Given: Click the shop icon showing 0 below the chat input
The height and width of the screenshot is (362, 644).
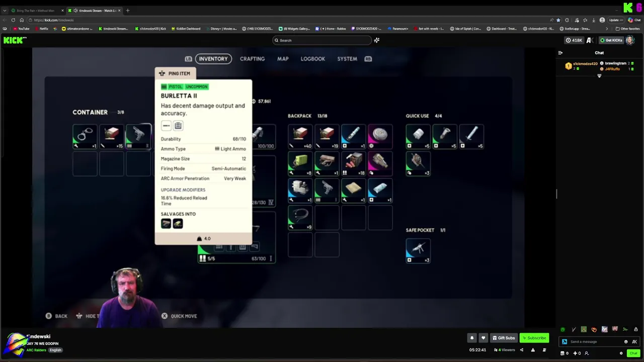Looking at the screenshot, I should click(565, 353).
